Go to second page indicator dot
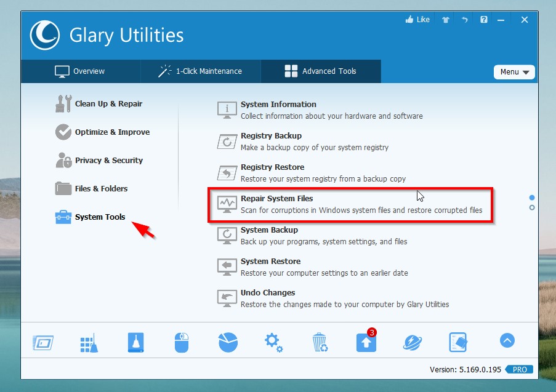The height and width of the screenshot is (392, 556). coord(532,208)
